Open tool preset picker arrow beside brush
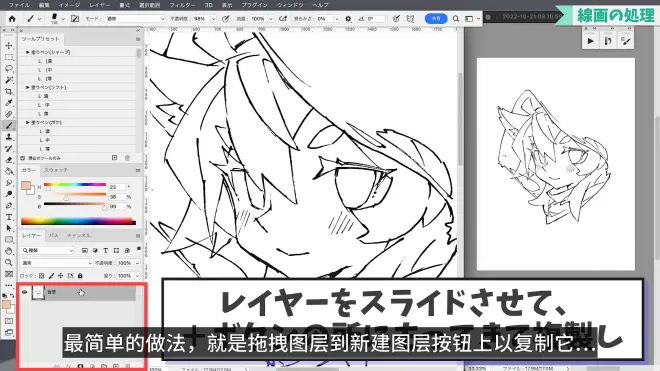660x371 pixels. click(x=40, y=19)
